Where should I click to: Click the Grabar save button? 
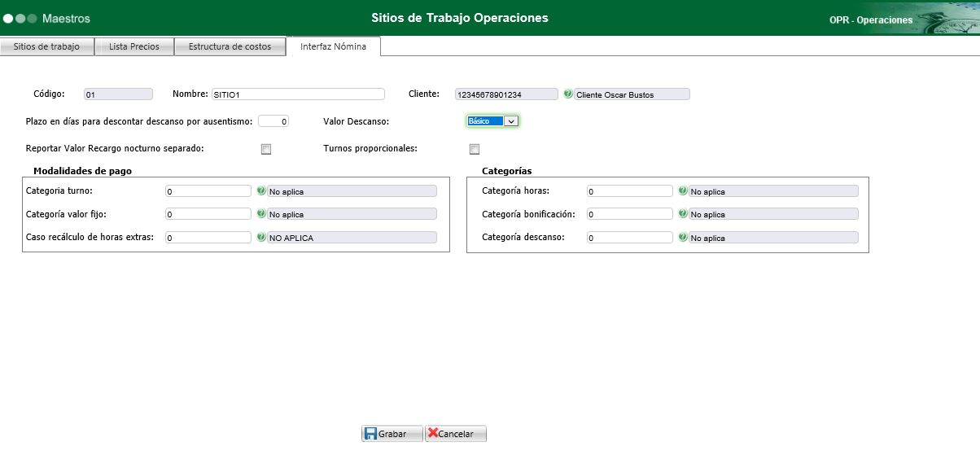(x=392, y=434)
